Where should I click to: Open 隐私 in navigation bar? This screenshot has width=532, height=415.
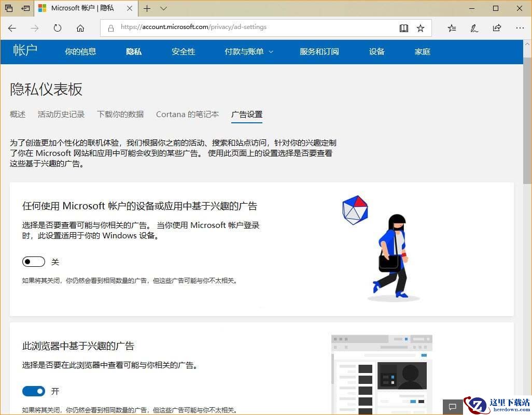(134, 51)
